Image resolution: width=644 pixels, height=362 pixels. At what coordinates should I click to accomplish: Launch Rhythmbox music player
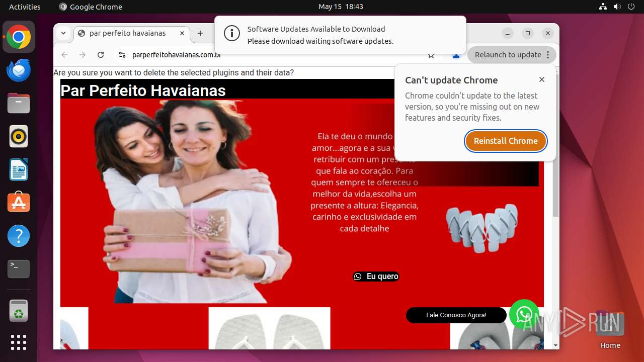coord(19,136)
